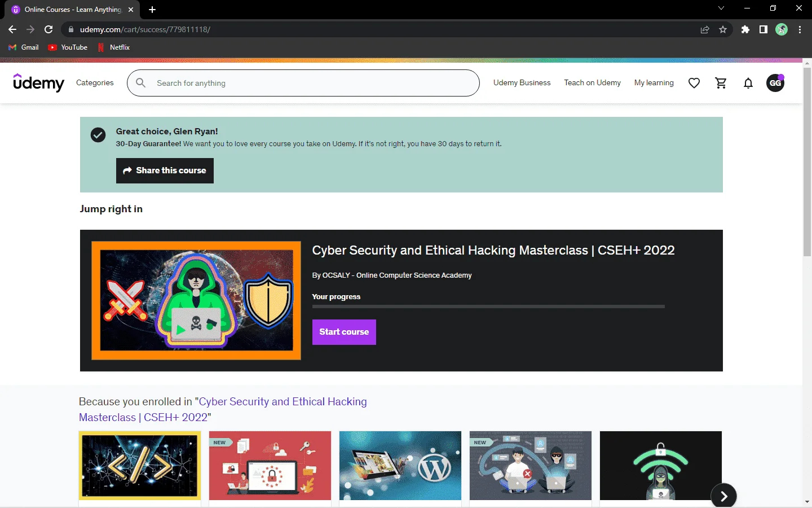This screenshot has height=508, width=812.
Task: Open the code brackets course thumbnail
Action: point(140,466)
